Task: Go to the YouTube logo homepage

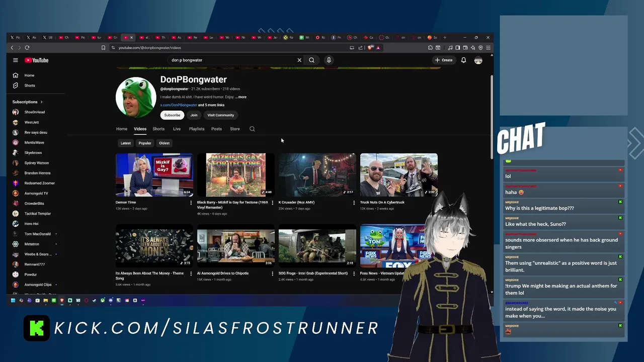Action: click(x=37, y=60)
